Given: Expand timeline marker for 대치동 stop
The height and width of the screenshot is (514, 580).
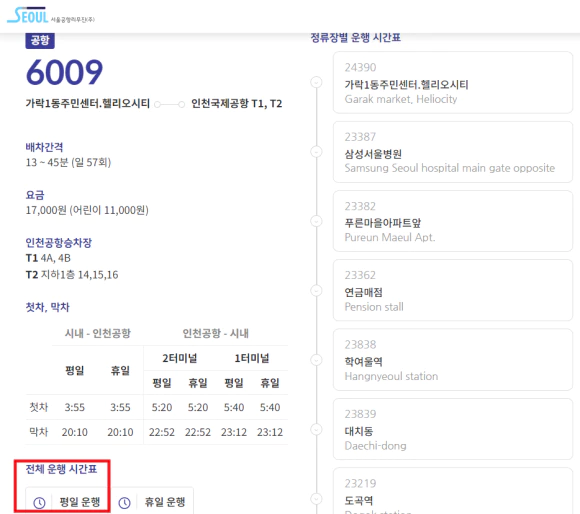Looking at the screenshot, I should (316, 429).
